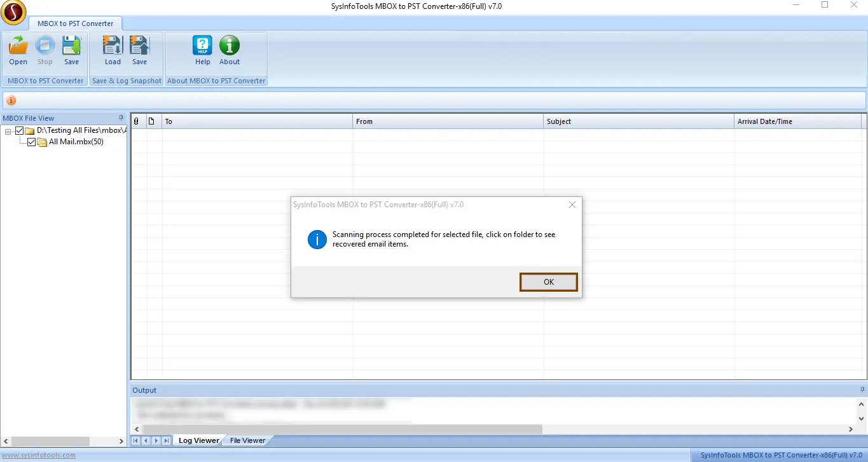This screenshot has height=462, width=868.
Task: Click the 'Save & Log Snapshot' group label
Action: [x=127, y=81]
